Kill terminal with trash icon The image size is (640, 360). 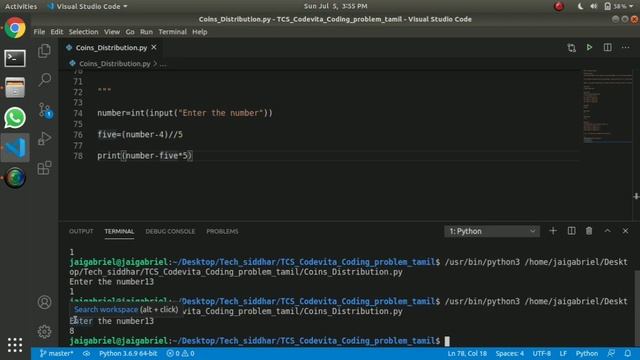click(589, 231)
